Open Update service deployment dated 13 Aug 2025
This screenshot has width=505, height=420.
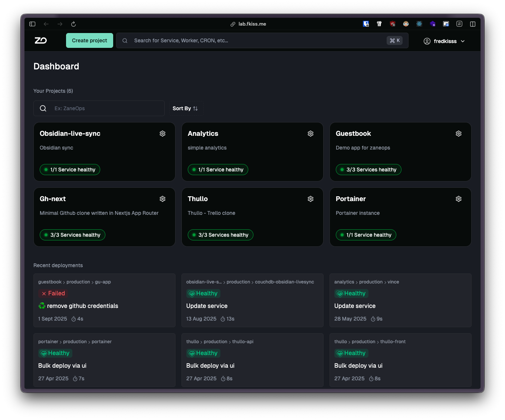tap(207, 306)
